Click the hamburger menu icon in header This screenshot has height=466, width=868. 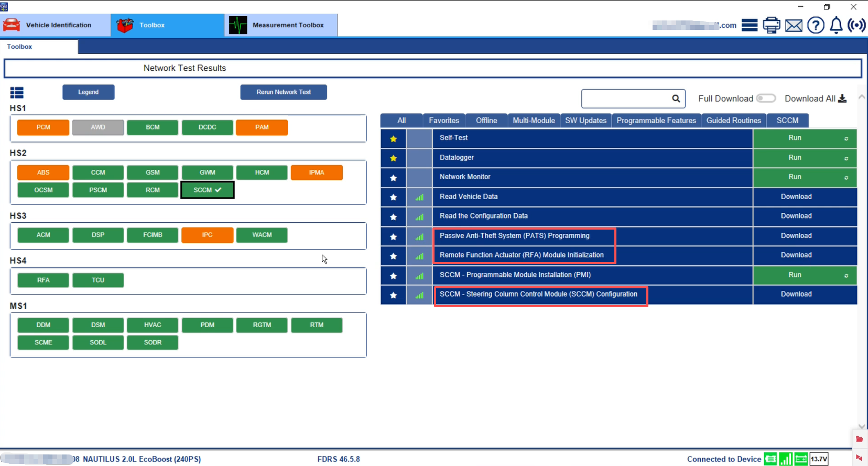750,25
